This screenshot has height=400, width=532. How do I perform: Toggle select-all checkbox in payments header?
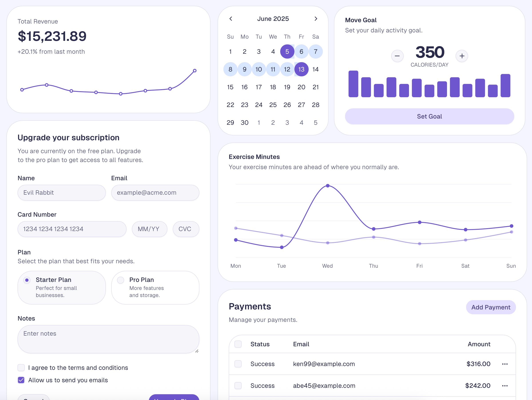(x=238, y=344)
